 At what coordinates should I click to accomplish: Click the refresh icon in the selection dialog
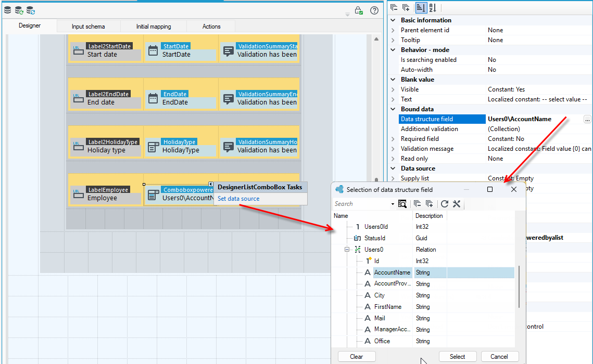pyautogui.click(x=445, y=204)
